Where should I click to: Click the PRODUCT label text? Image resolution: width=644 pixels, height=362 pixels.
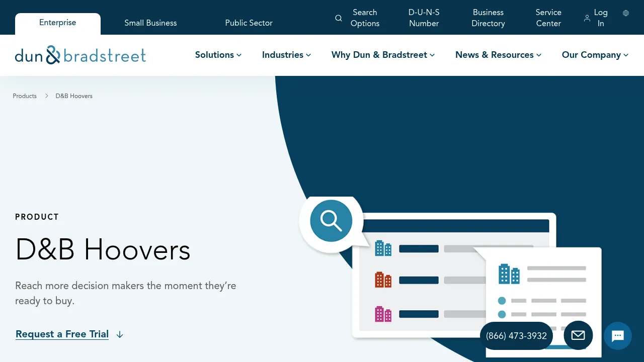pos(37,217)
